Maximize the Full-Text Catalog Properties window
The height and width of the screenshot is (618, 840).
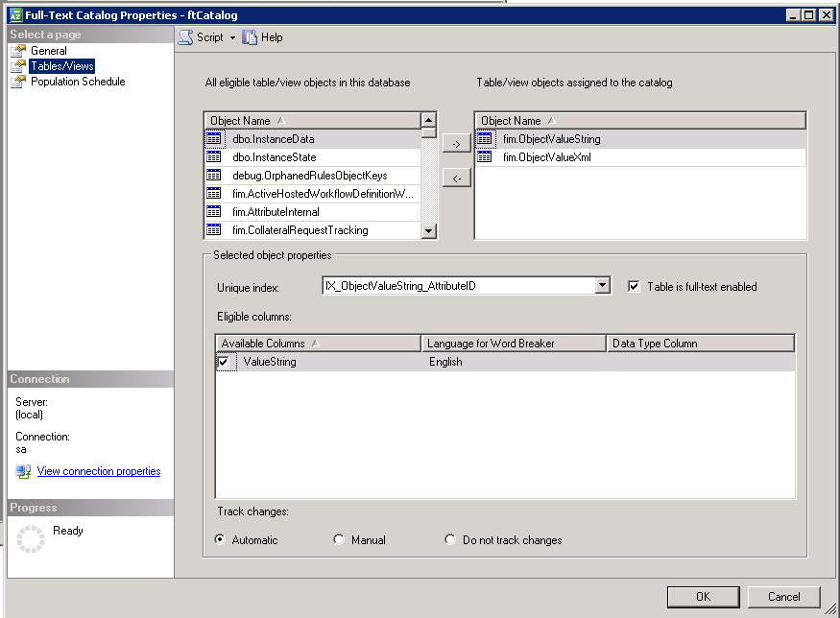pyautogui.click(x=809, y=15)
